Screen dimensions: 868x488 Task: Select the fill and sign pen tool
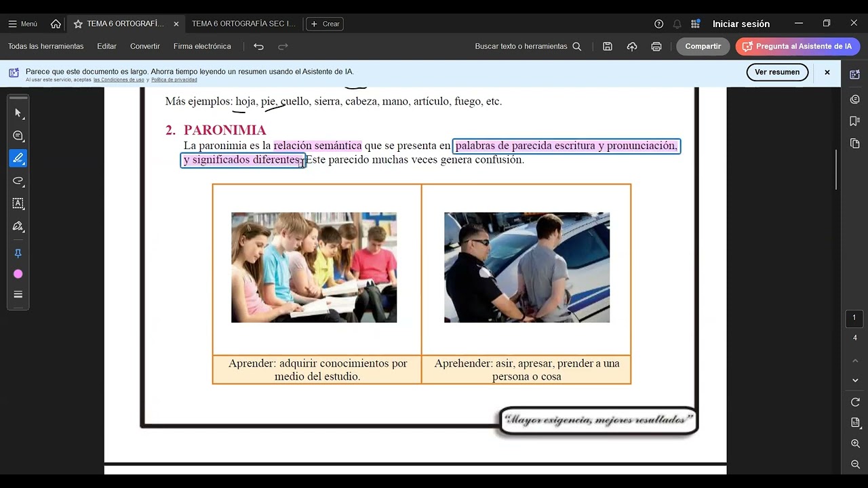tap(18, 226)
